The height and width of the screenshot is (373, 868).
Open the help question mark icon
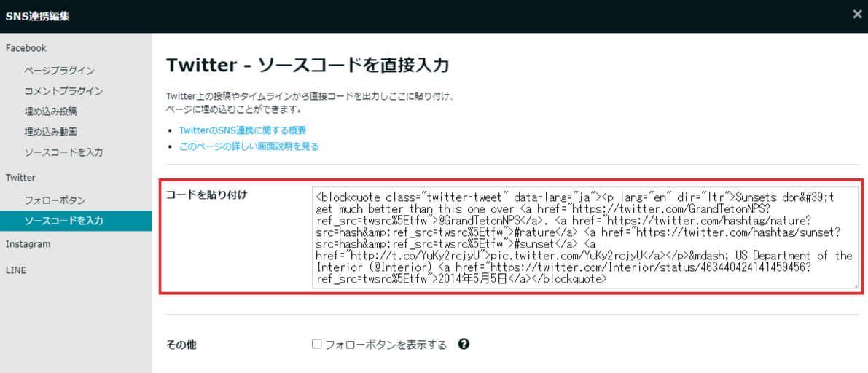(464, 344)
